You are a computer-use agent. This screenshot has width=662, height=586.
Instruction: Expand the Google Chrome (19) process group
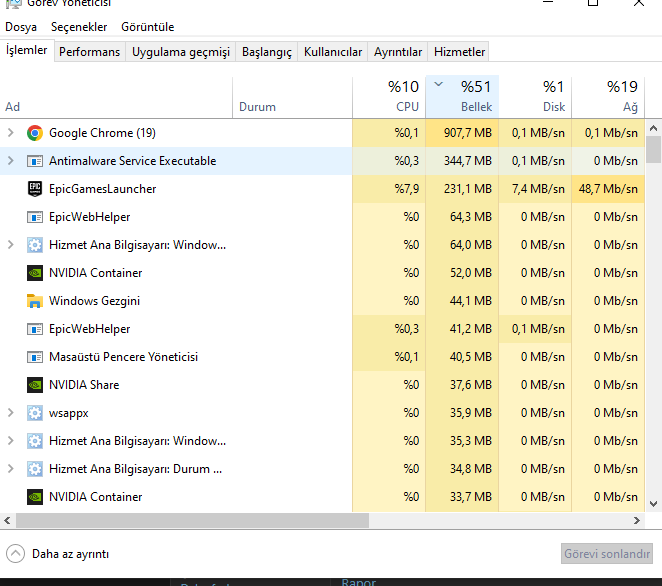point(11,133)
